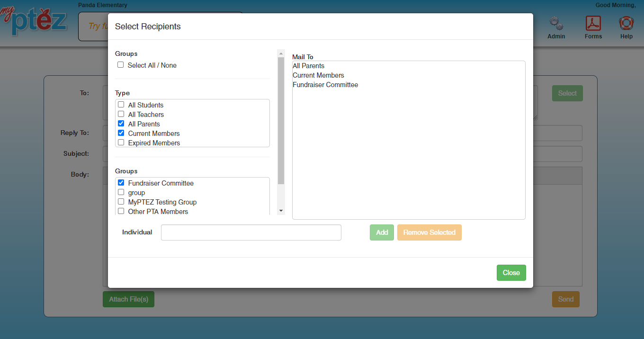Open the Admin gears icon
Viewport: 644px width, 339px height.
(556, 24)
